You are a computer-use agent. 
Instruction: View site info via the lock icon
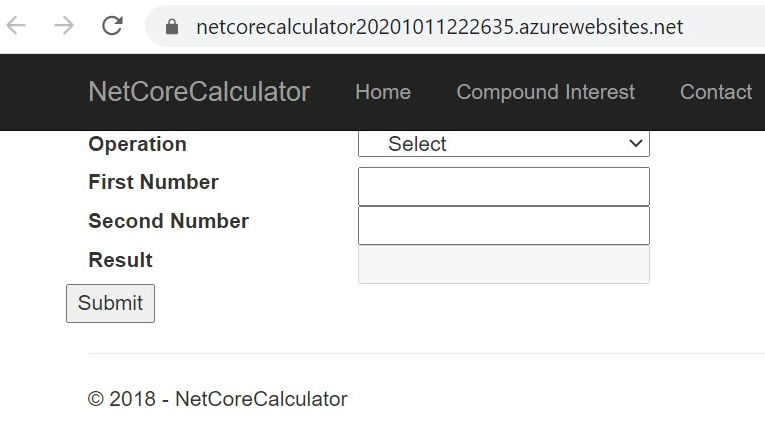tap(171, 27)
